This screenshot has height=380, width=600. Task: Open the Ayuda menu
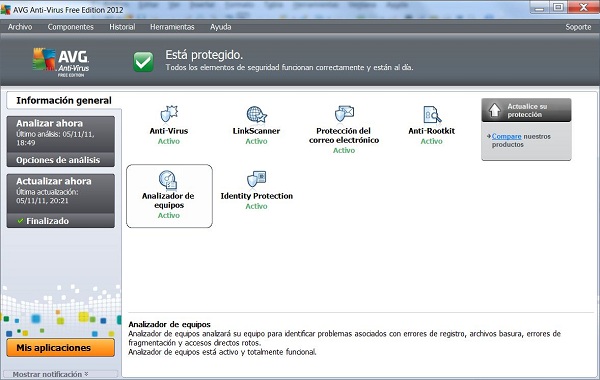[x=220, y=27]
